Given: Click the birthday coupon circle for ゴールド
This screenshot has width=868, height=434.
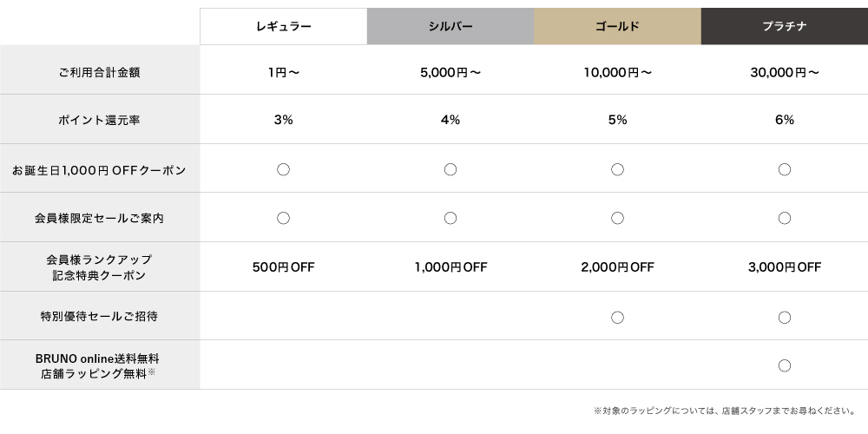Looking at the screenshot, I should coord(617,169).
